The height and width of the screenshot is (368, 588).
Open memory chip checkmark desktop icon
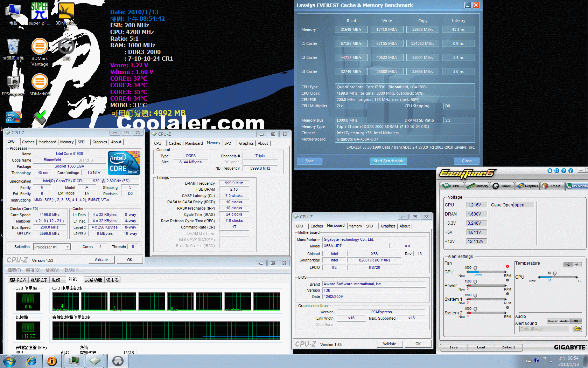[x=40, y=118]
